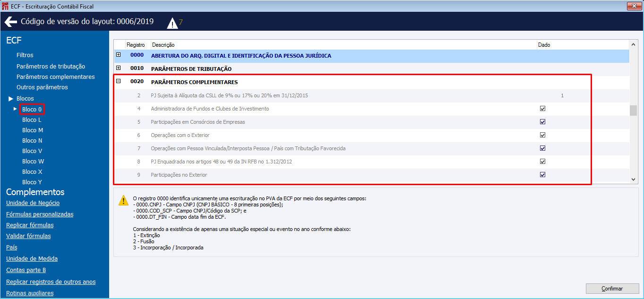Select ABERTURA DO ARQ. DIGITAL row text
644x299 pixels.
pyautogui.click(x=241, y=56)
